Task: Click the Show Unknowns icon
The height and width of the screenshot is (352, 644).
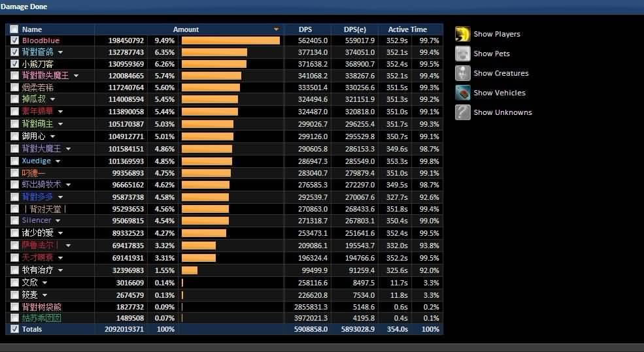Action: [462, 112]
